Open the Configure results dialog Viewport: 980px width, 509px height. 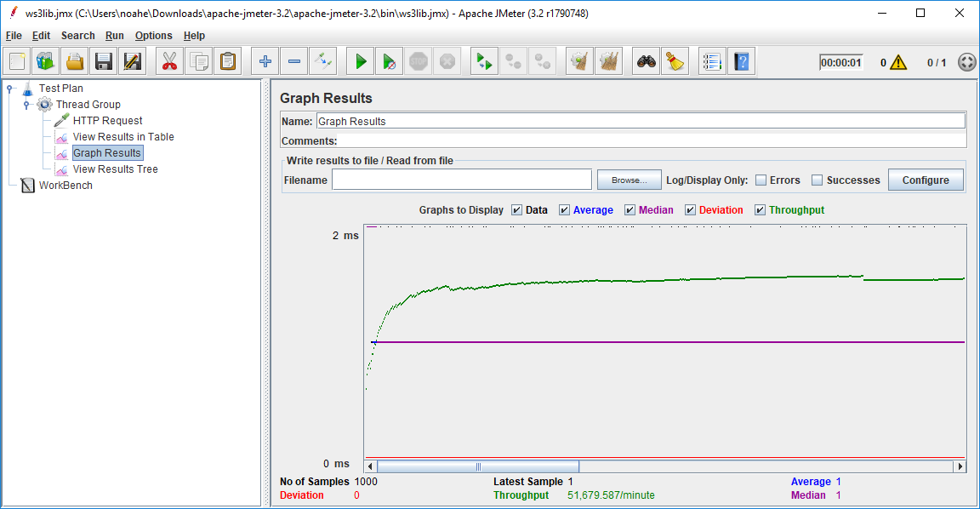pos(926,180)
